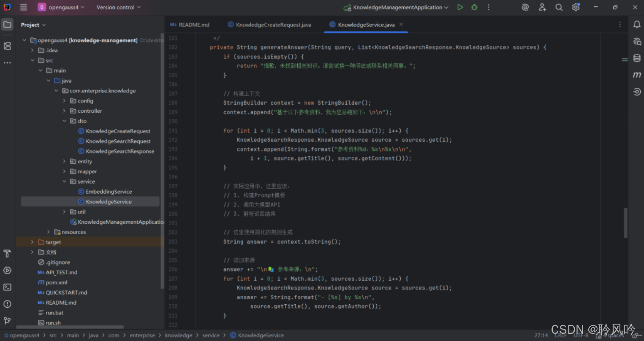The width and height of the screenshot is (644, 341).
Task: Show more tool windows ellipsis
Action: [x=7, y=63]
